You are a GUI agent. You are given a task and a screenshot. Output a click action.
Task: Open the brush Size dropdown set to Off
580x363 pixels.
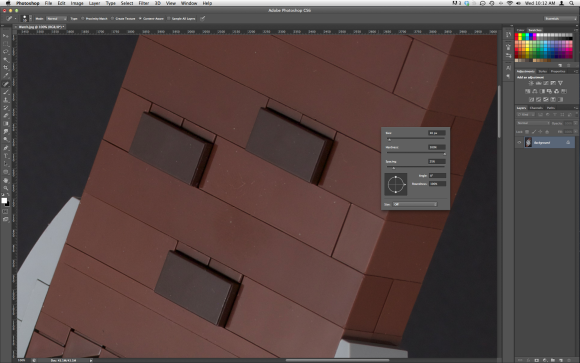pos(415,204)
